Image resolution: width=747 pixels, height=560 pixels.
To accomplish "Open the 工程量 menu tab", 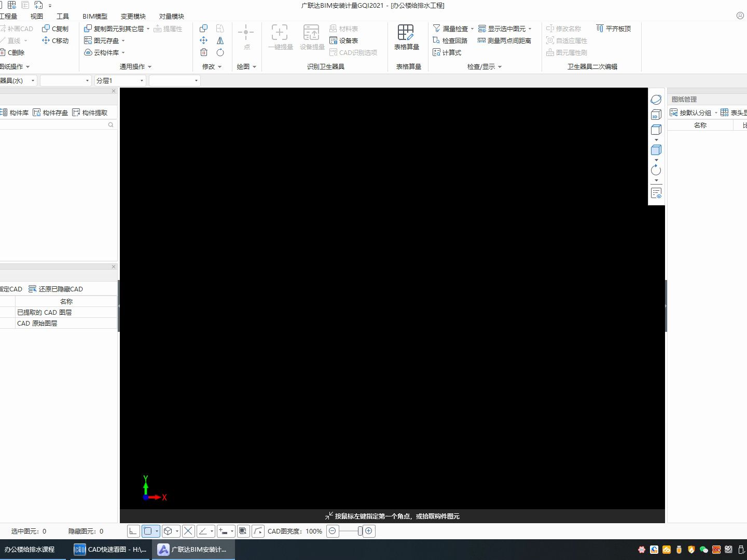I will [8, 16].
